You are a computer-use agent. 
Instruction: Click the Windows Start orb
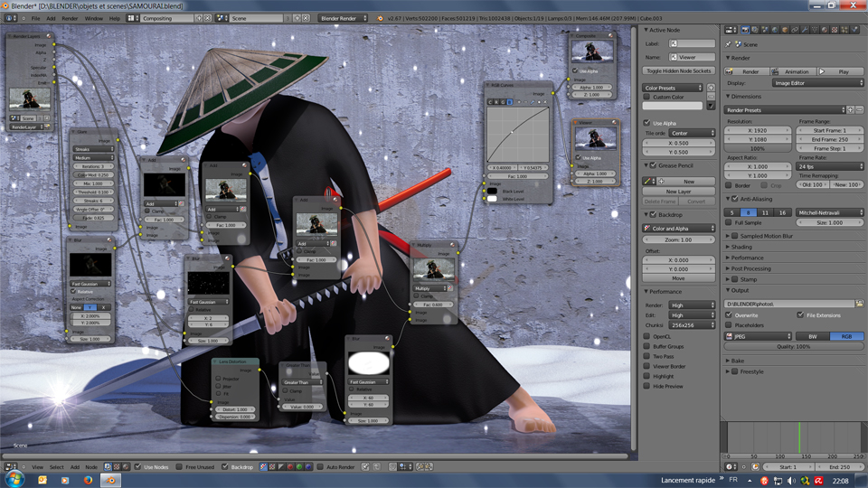[14, 480]
